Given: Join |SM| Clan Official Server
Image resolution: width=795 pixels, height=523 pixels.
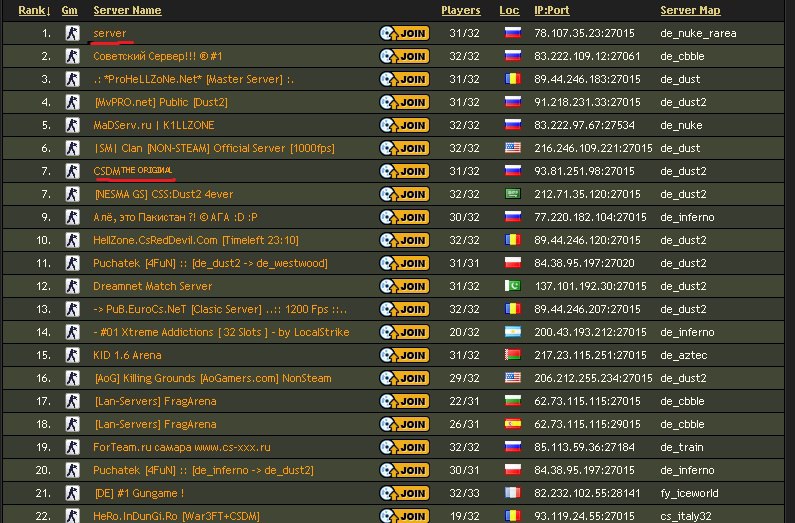Looking at the screenshot, I should (405, 148).
